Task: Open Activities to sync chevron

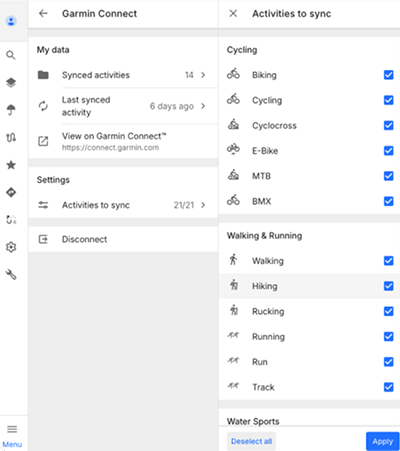Action: pyautogui.click(x=203, y=205)
